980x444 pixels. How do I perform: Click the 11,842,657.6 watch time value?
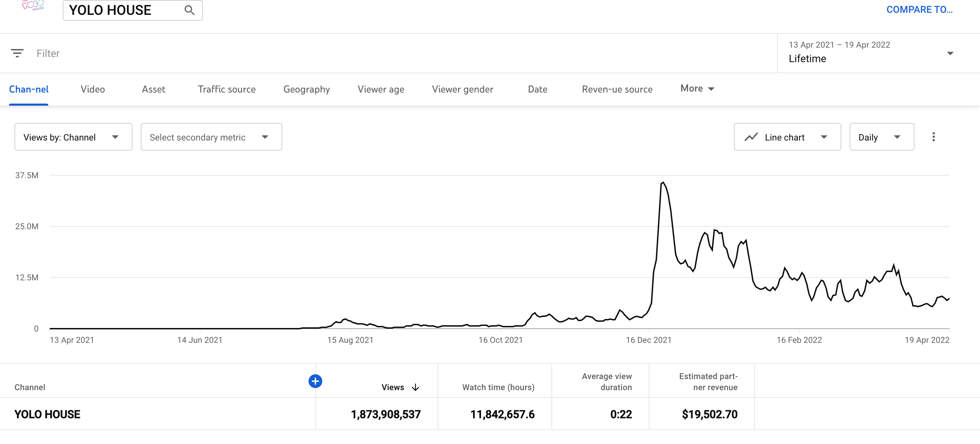pyautogui.click(x=502, y=414)
